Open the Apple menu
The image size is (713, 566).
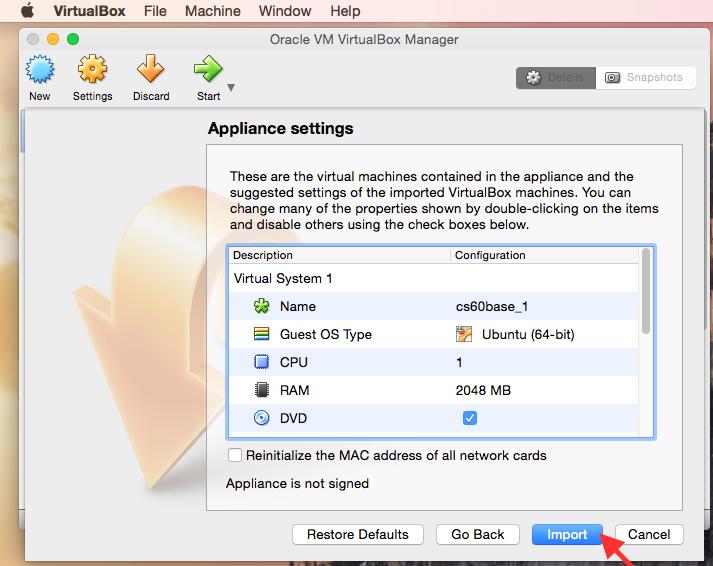click(27, 10)
